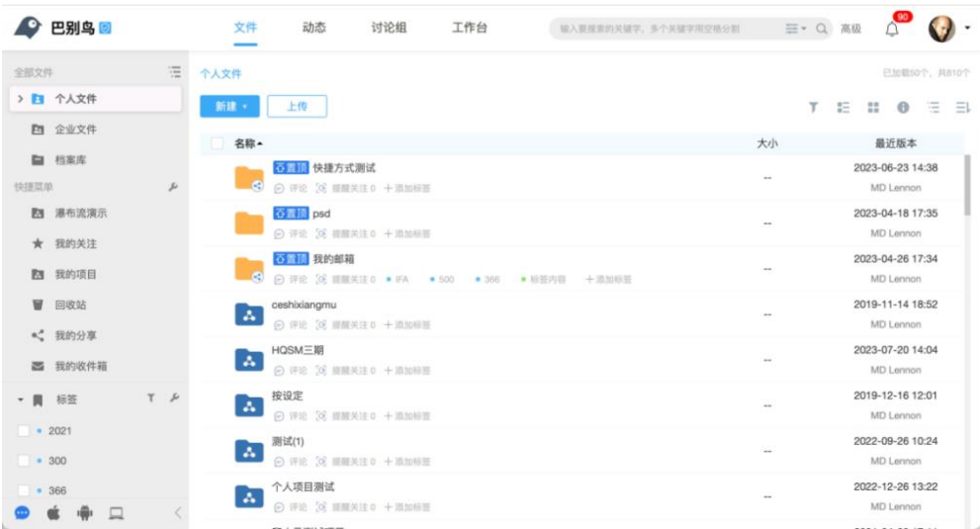Click the 上传 button
980x529 pixels.
(297, 107)
